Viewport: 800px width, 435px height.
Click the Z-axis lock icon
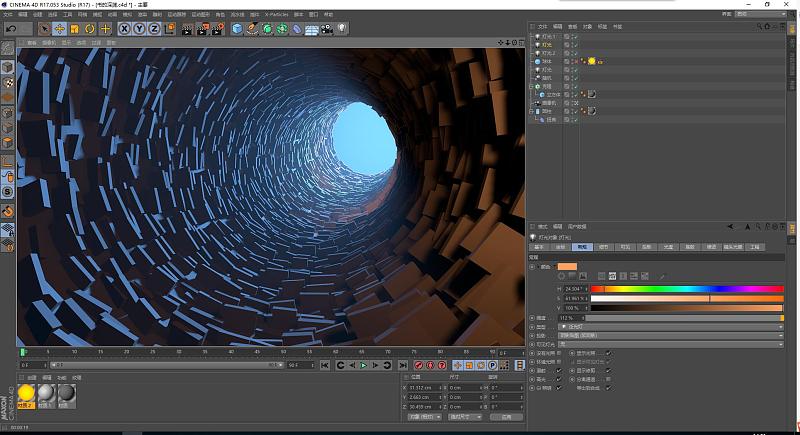(153, 29)
